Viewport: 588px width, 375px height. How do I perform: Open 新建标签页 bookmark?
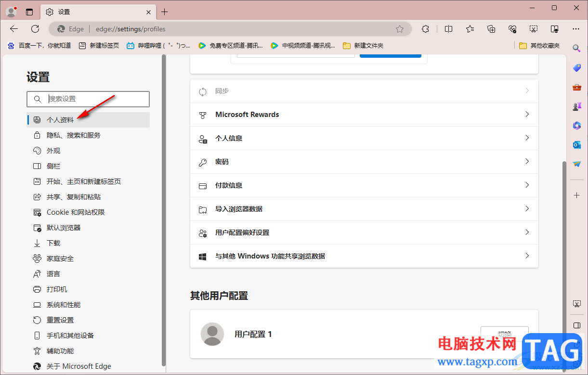[x=99, y=45]
